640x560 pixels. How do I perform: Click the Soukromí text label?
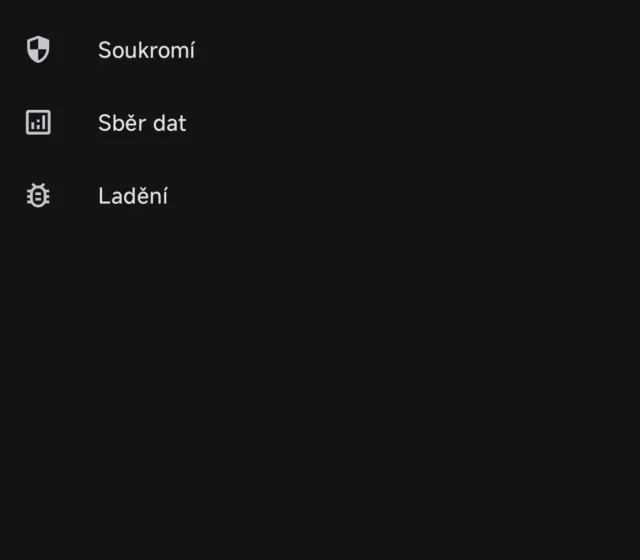coord(146,50)
